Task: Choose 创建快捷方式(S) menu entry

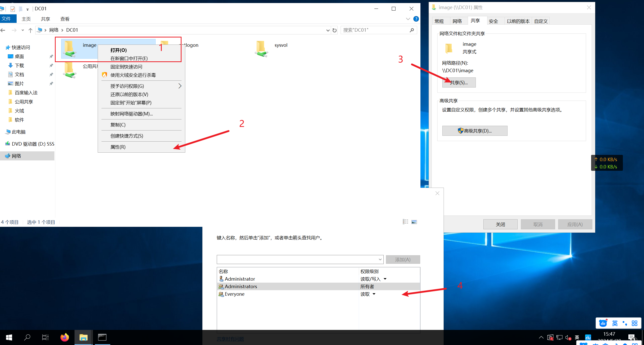Action: point(141,136)
